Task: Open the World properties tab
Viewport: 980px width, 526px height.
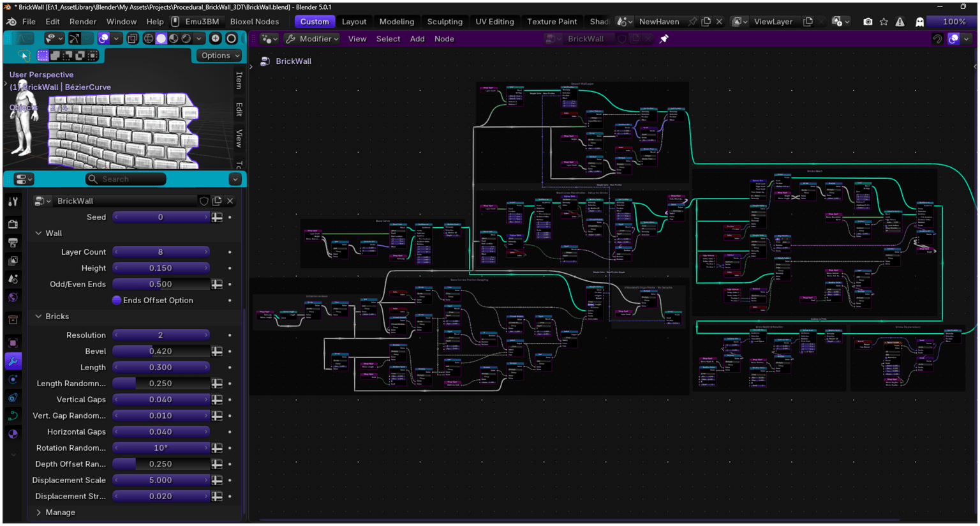Action: click(13, 297)
